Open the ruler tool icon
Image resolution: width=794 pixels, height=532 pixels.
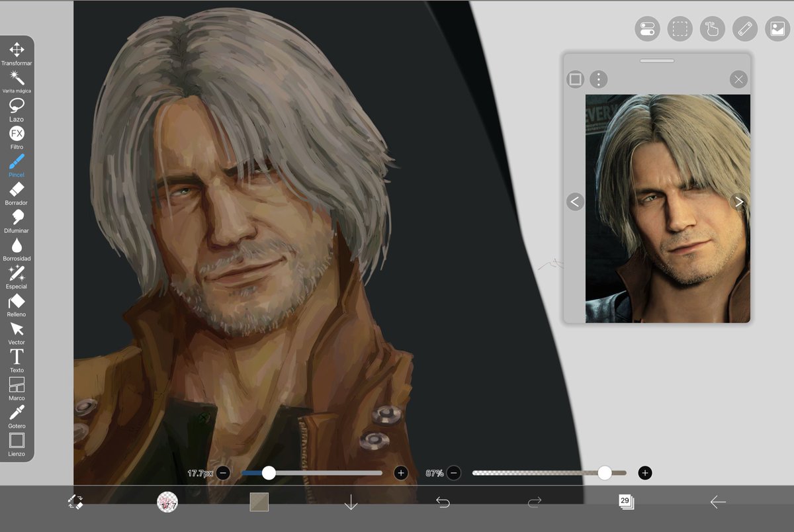point(745,29)
